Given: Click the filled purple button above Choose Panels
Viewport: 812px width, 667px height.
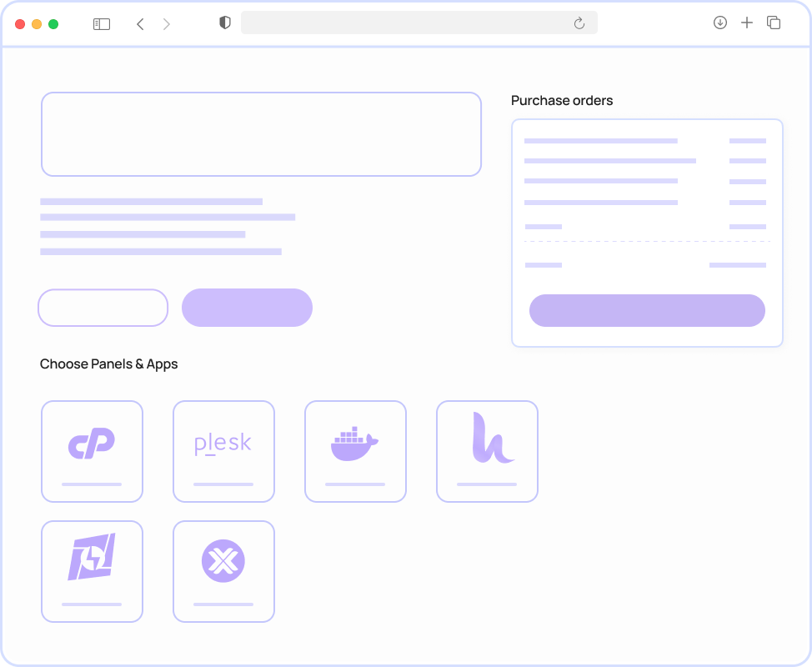Looking at the screenshot, I should tap(247, 308).
